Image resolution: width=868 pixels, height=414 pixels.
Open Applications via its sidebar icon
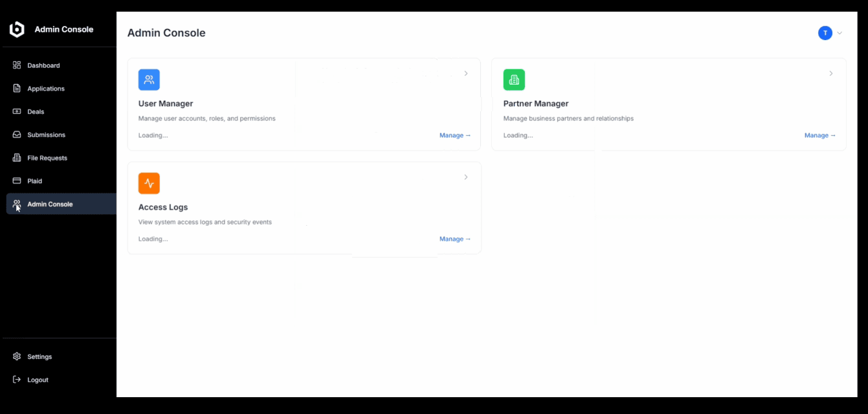click(16, 88)
